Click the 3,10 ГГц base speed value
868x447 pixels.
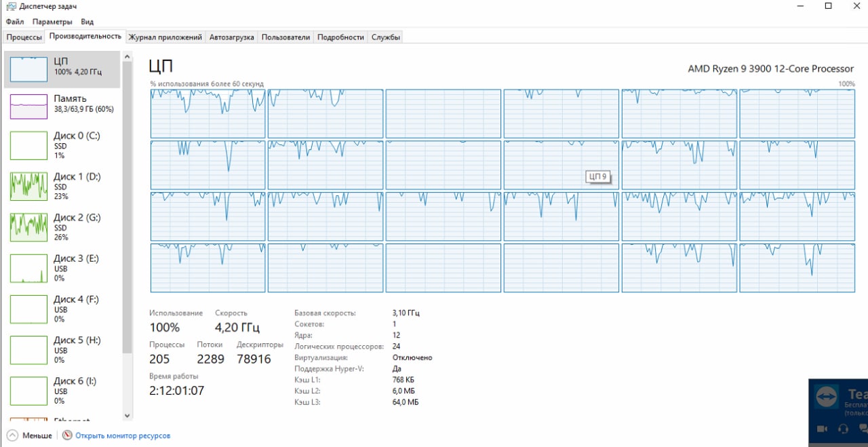(406, 313)
